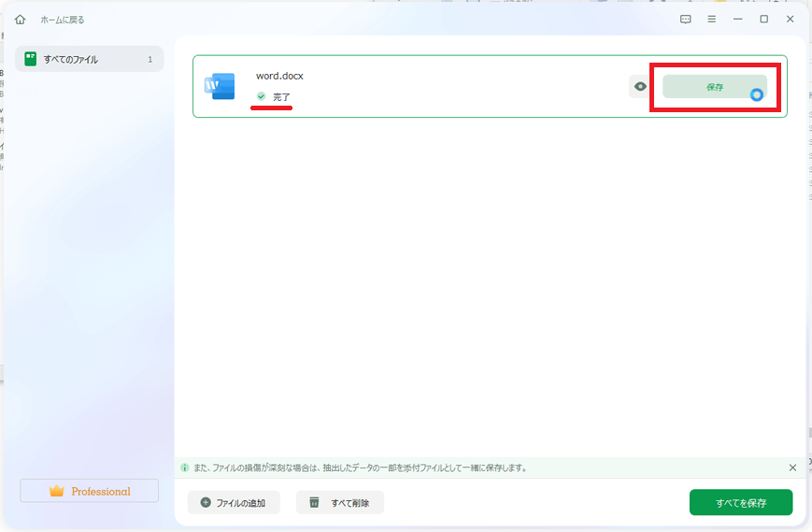Close the repair application window

791,20
